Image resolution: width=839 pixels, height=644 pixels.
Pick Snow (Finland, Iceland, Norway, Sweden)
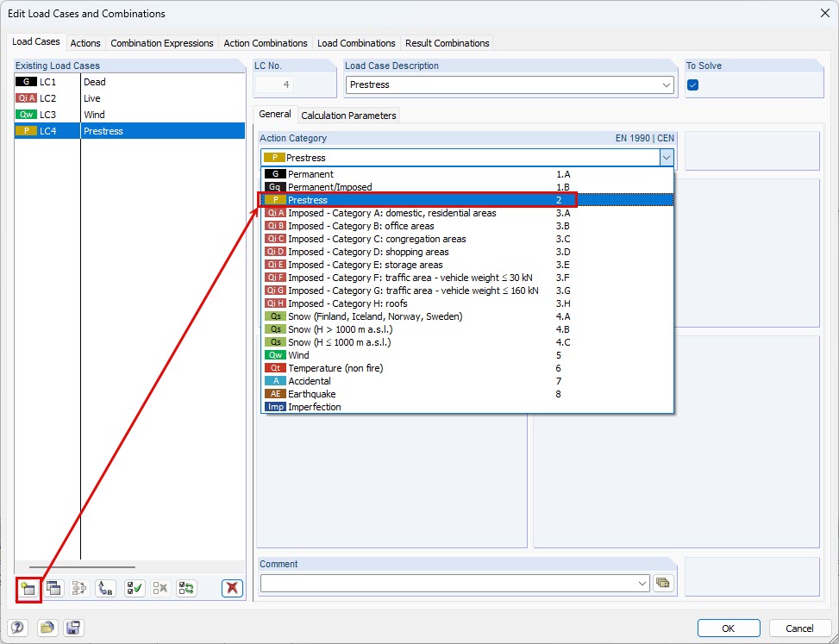coord(467,316)
